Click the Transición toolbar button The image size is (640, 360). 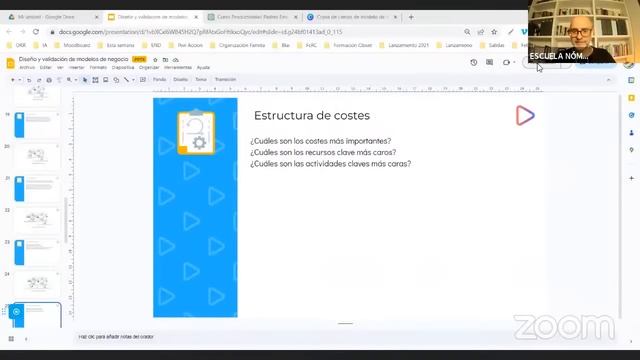click(225, 80)
